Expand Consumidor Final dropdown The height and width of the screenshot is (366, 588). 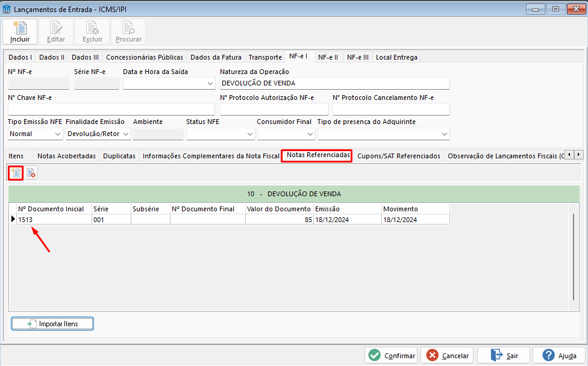pos(310,134)
